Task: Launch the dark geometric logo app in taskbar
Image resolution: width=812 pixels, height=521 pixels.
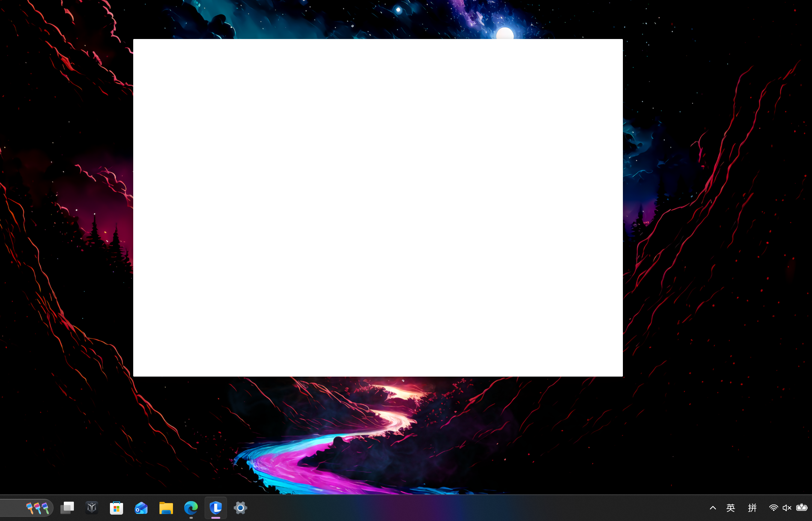Action: [x=92, y=508]
